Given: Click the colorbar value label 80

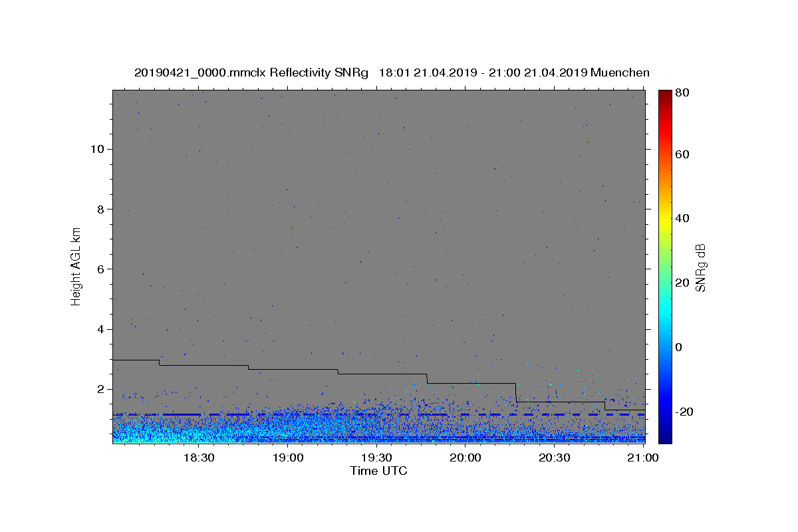Looking at the screenshot, I should (683, 93).
